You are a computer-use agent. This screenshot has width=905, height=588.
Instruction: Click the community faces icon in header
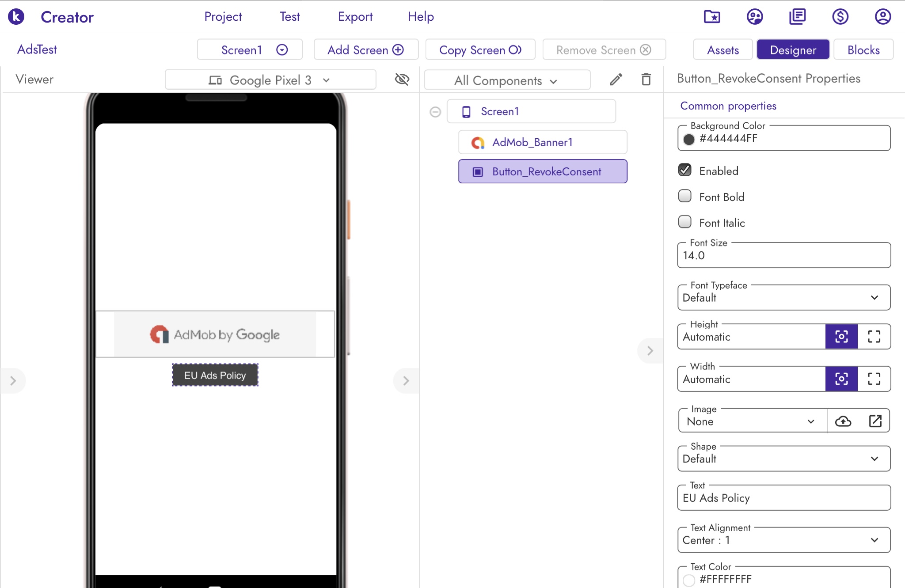(755, 17)
